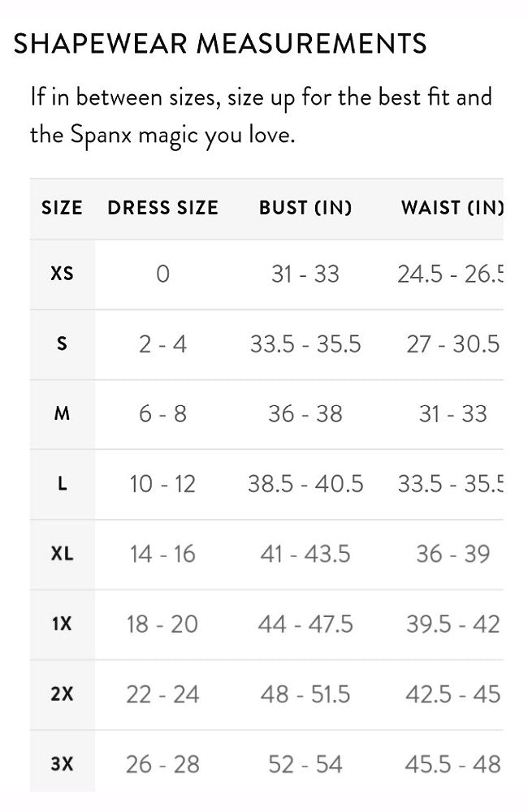Select the 2X size row label
528x812 pixels.
(63, 694)
